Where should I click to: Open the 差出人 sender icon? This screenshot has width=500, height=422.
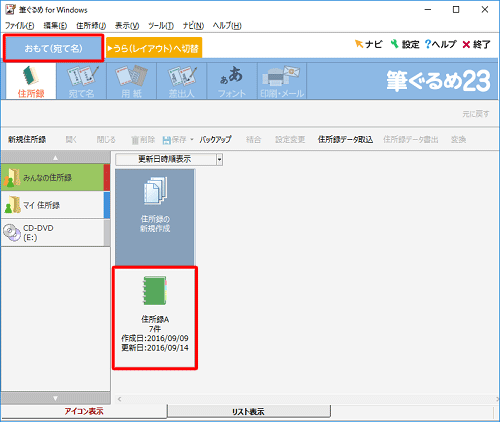(x=182, y=81)
